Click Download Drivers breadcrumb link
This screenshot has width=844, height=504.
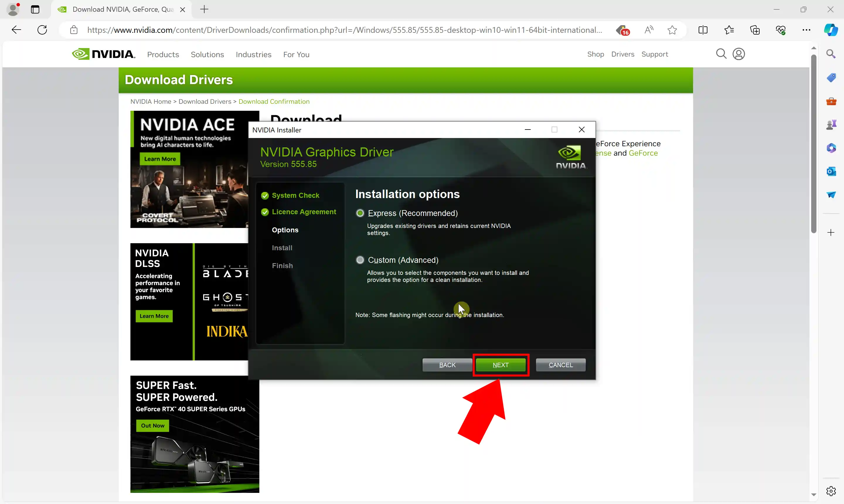pyautogui.click(x=205, y=101)
